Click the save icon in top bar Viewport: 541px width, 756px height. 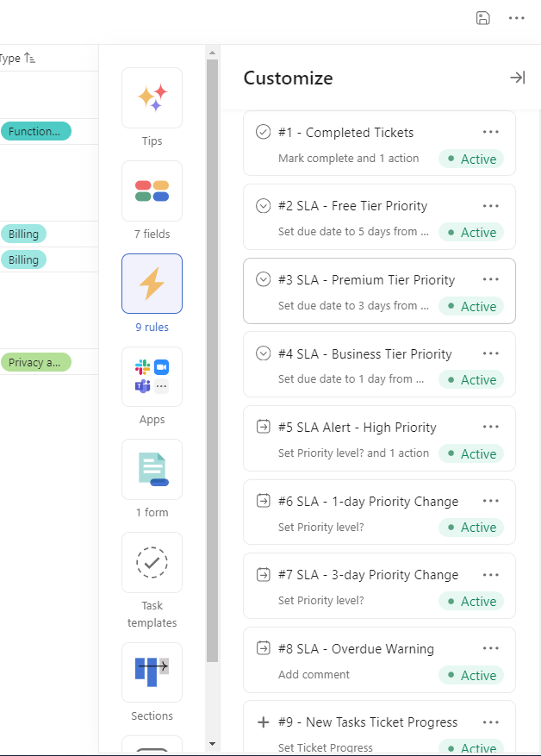click(483, 18)
